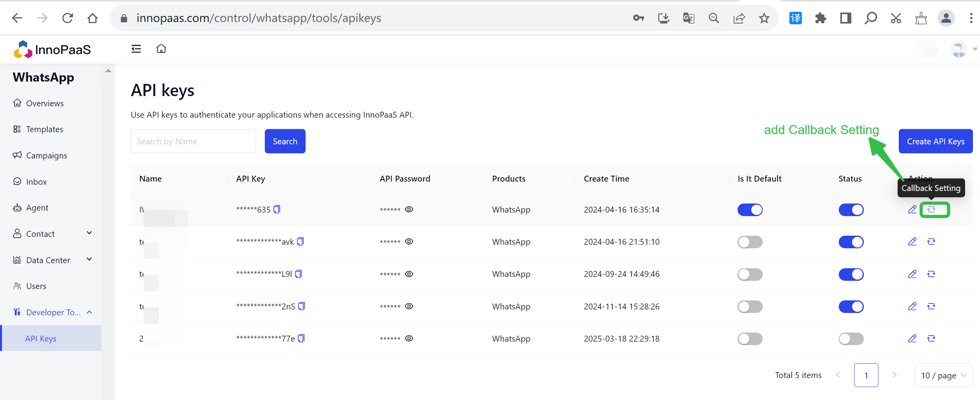
Task: Open Callback Setting for key ending 2nS
Action: [x=931, y=306]
